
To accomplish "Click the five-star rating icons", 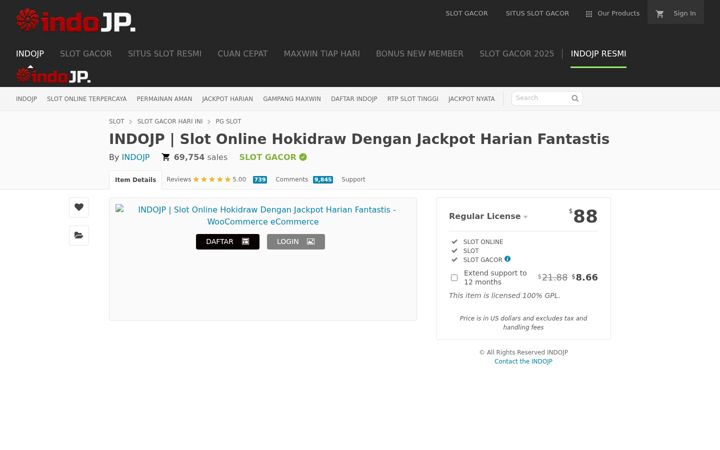I will click(212, 180).
